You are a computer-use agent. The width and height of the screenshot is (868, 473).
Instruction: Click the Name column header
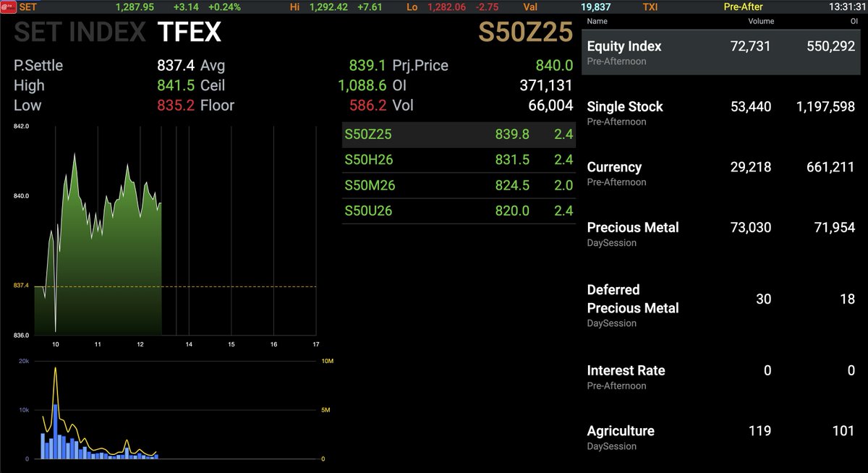tap(597, 22)
